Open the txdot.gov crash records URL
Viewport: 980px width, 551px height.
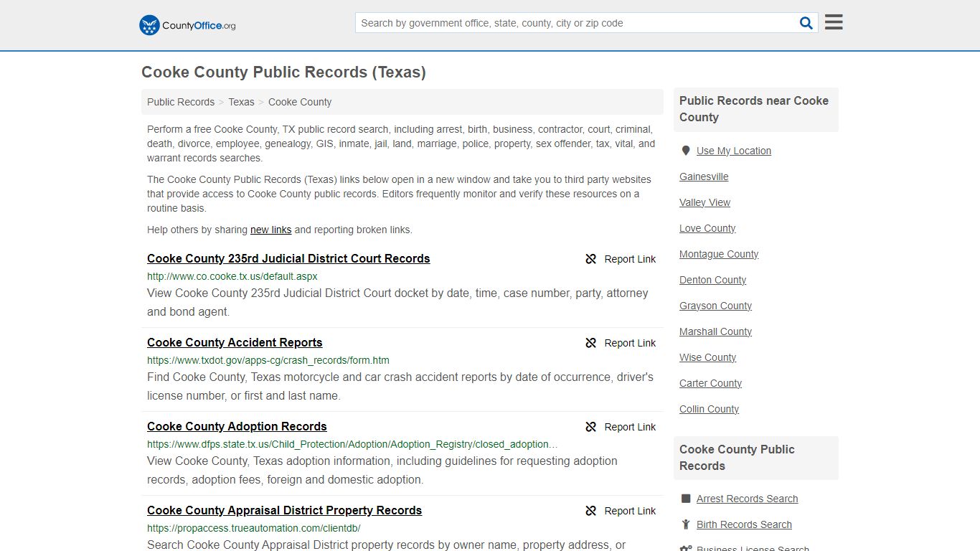point(268,360)
